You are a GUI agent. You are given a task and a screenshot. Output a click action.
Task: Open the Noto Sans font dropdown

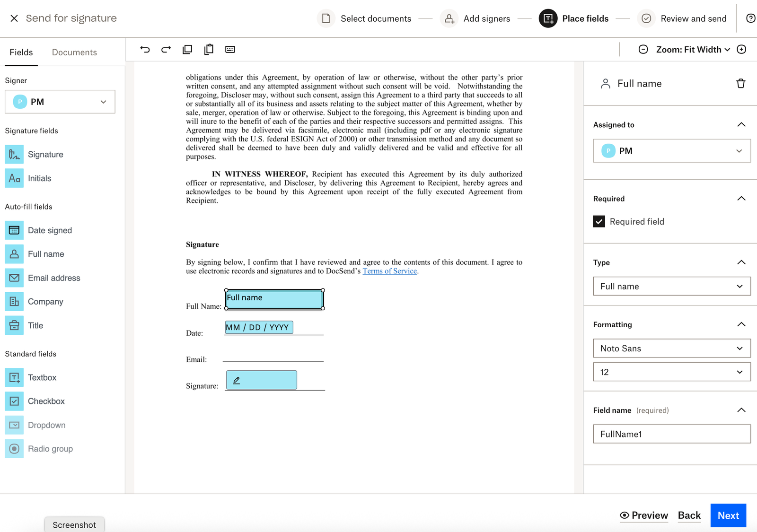tap(671, 349)
